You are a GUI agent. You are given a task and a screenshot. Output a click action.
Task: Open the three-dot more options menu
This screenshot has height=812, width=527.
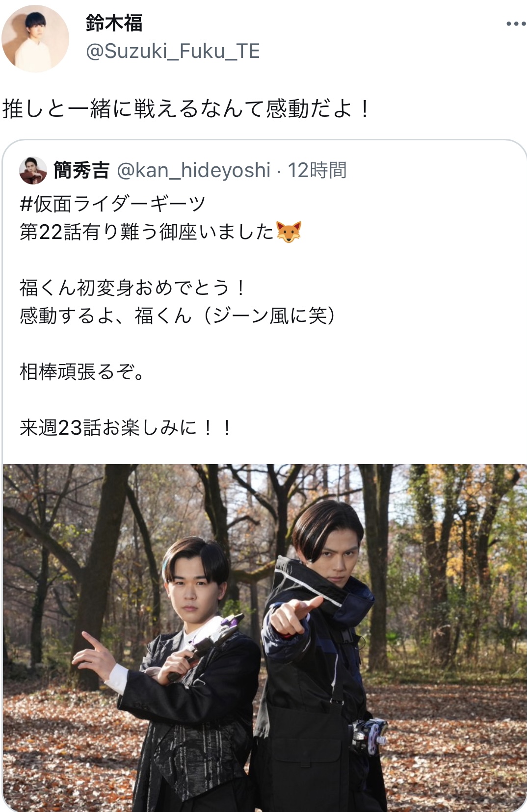coord(515,24)
